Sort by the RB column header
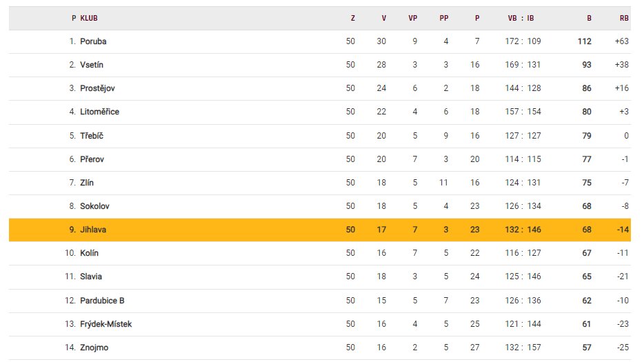The width and height of the screenshot is (644, 362). tap(624, 19)
